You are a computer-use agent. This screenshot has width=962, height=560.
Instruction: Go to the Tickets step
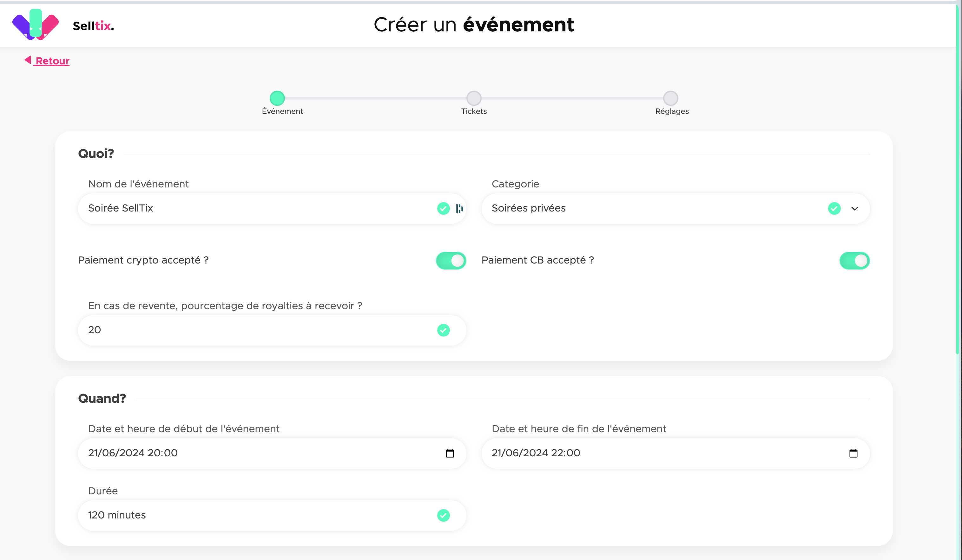click(x=474, y=98)
